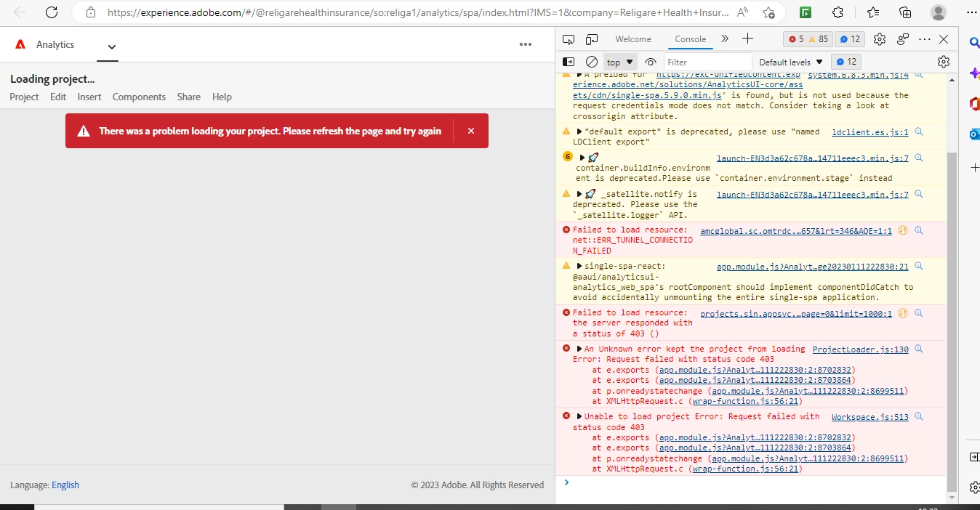Clear the console
The width and height of the screenshot is (980, 510).
(x=592, y=62)
